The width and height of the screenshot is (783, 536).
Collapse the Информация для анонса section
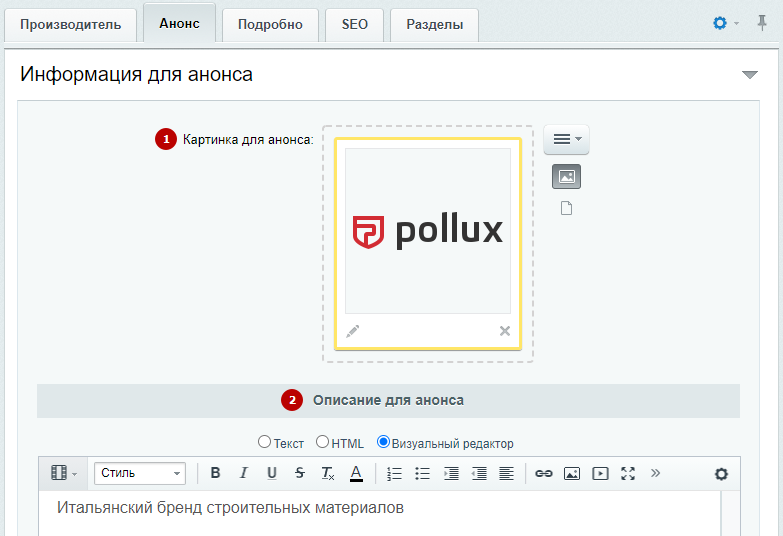click(750, 75)
